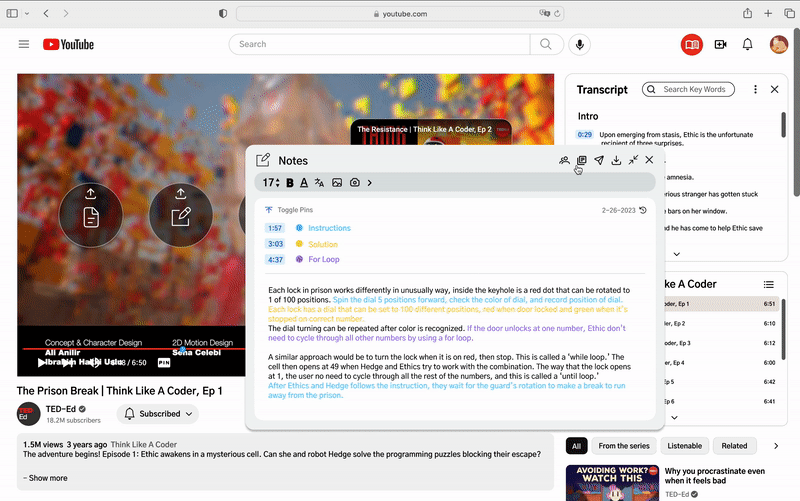Jump to the 3:03 timestamp pin

click(275, 244)
